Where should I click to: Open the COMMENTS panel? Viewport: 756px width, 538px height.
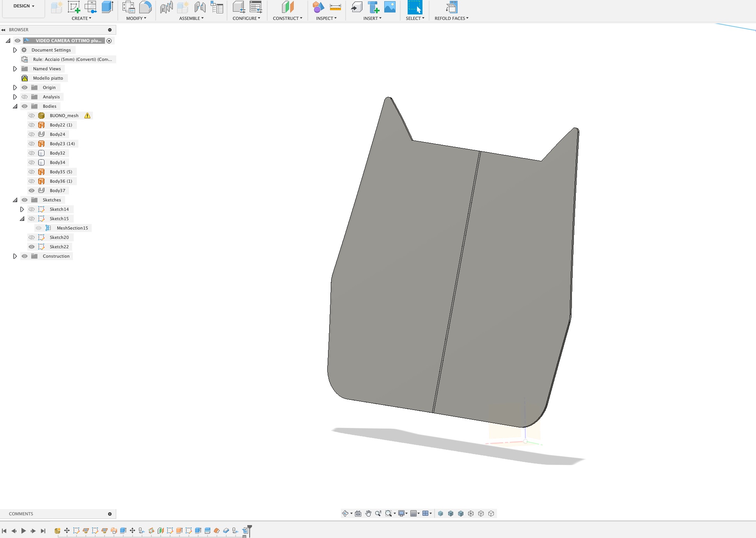21,514
